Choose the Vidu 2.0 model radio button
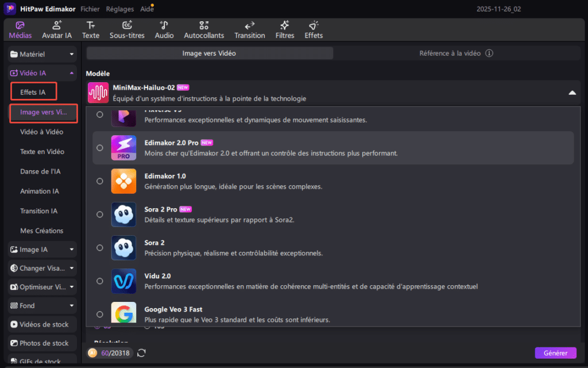 100,281
